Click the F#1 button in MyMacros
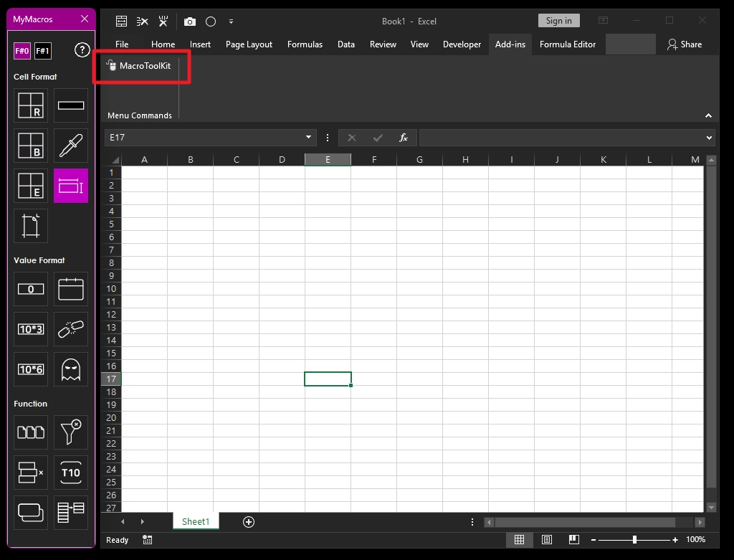Image resolution: width=734 pixels, height=560 pixels. (x=42, y=51)
